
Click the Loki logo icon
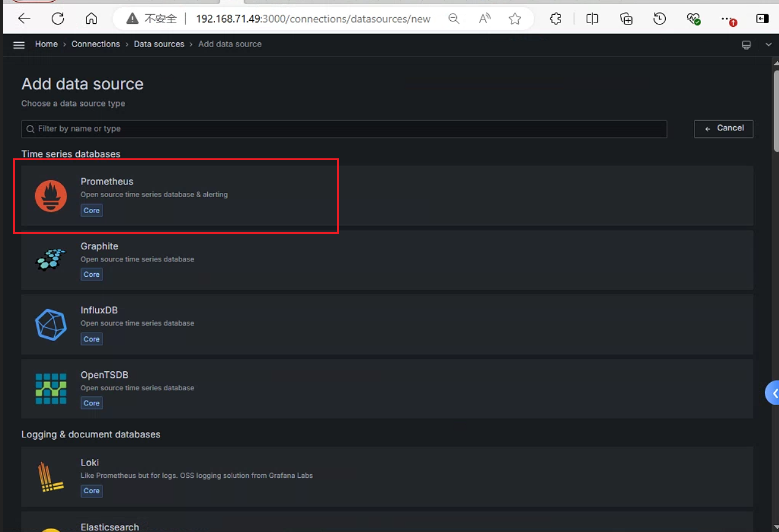click(51, 477)
